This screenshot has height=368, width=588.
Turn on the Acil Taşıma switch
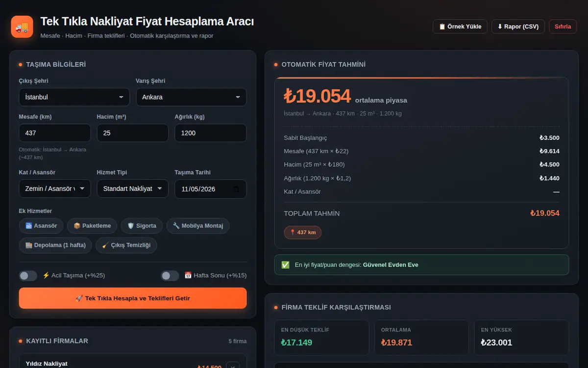point(28,276)
